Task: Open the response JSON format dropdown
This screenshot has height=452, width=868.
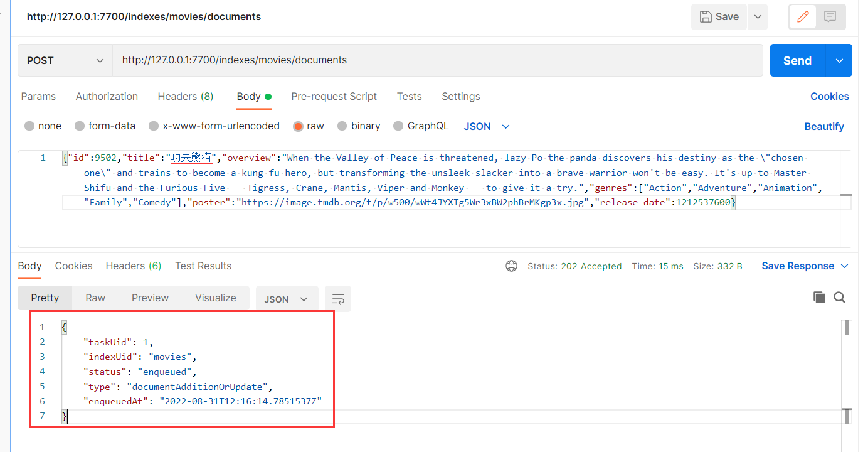Action: point(287,299)
